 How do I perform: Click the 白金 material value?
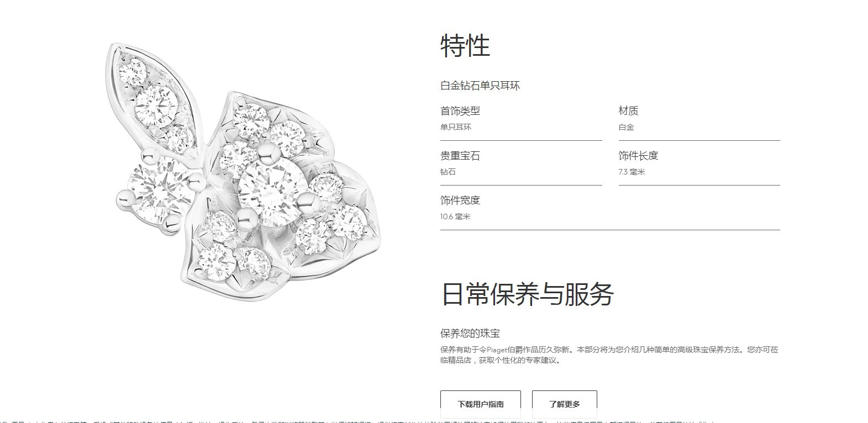pos(626,127)
